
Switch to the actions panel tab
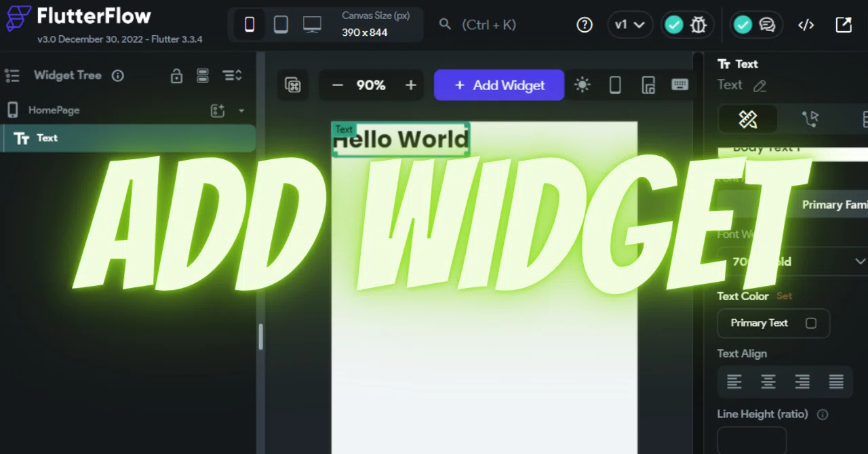tap(810, 120)
